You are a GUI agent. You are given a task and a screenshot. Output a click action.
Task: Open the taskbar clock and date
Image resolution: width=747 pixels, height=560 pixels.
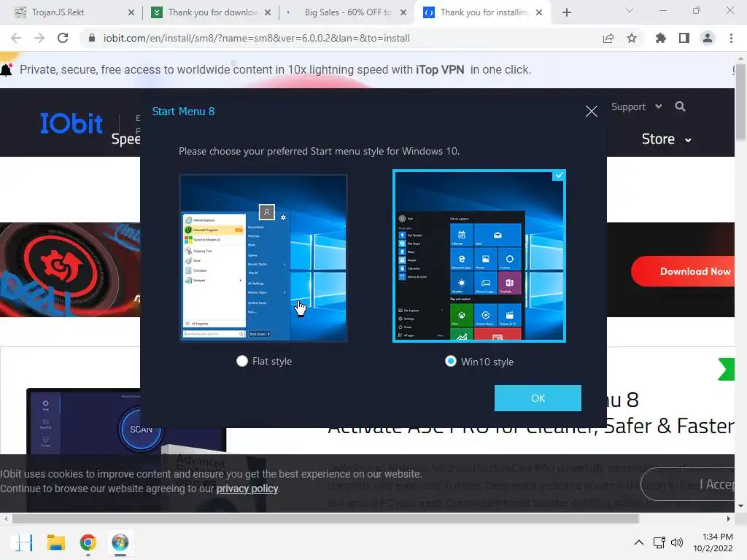713,542
